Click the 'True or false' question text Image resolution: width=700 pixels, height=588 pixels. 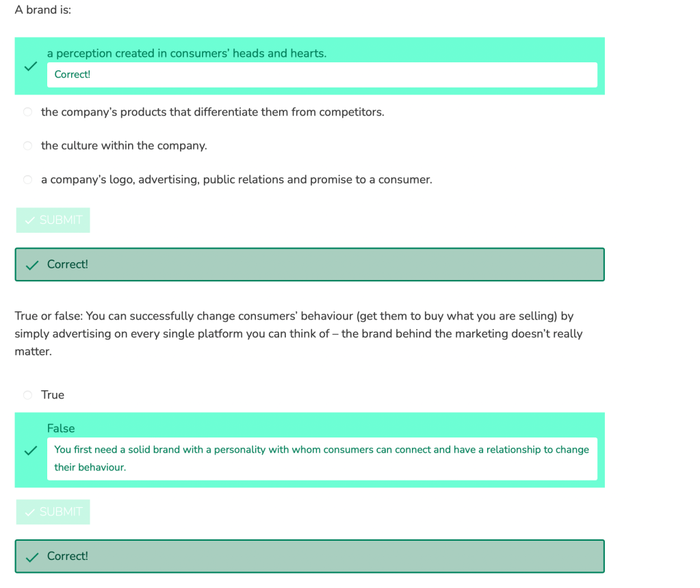pos(298,334)
